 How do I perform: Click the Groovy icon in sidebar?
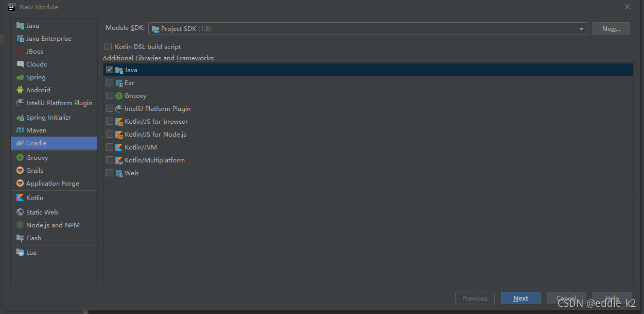click(20, 158)
